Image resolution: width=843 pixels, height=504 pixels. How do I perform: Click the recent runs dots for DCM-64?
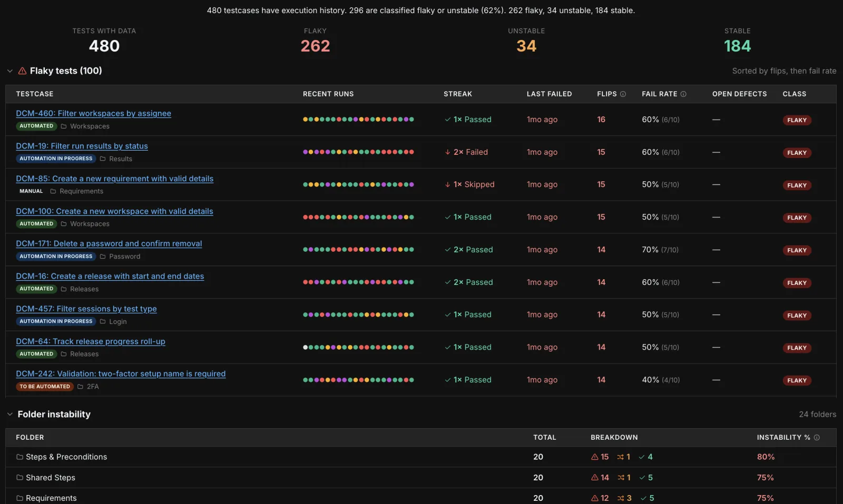pyautogui.click(x=358, y=347)
